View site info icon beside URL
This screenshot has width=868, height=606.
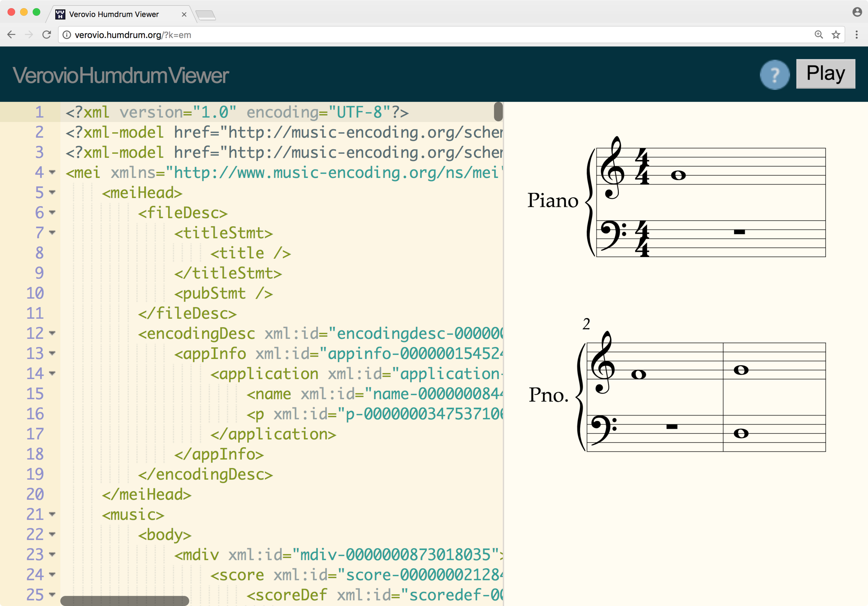click(x=66, y=35)
